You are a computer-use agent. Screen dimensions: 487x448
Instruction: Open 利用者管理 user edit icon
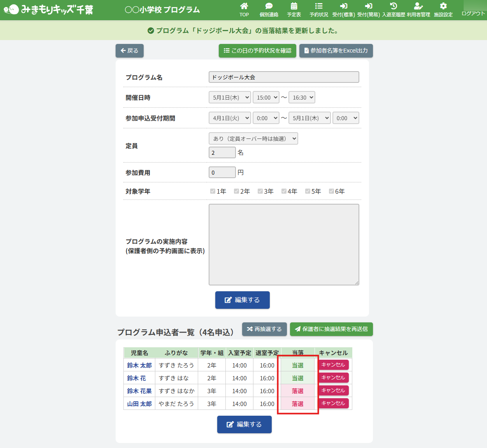418,6
